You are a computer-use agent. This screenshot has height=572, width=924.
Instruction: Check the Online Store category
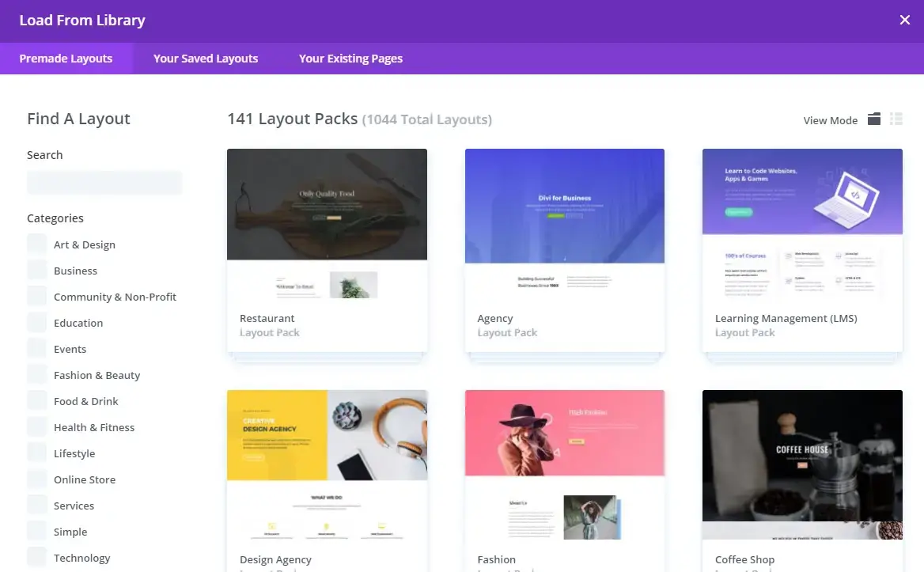[36, 479]
